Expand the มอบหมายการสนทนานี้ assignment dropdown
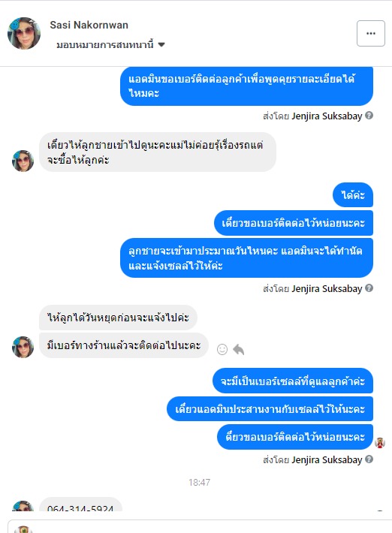The height and width of the screenshot is (533, 392). tap(110, 44)
